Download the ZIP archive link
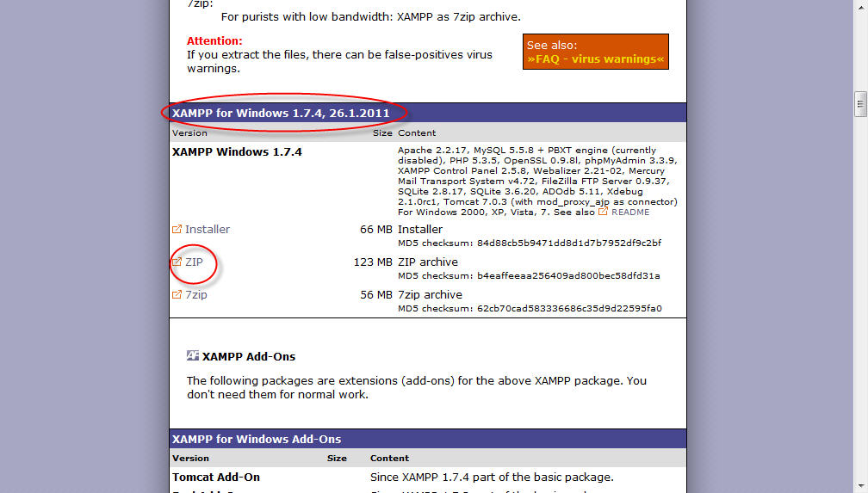The image size is (868, 493). 194,262
